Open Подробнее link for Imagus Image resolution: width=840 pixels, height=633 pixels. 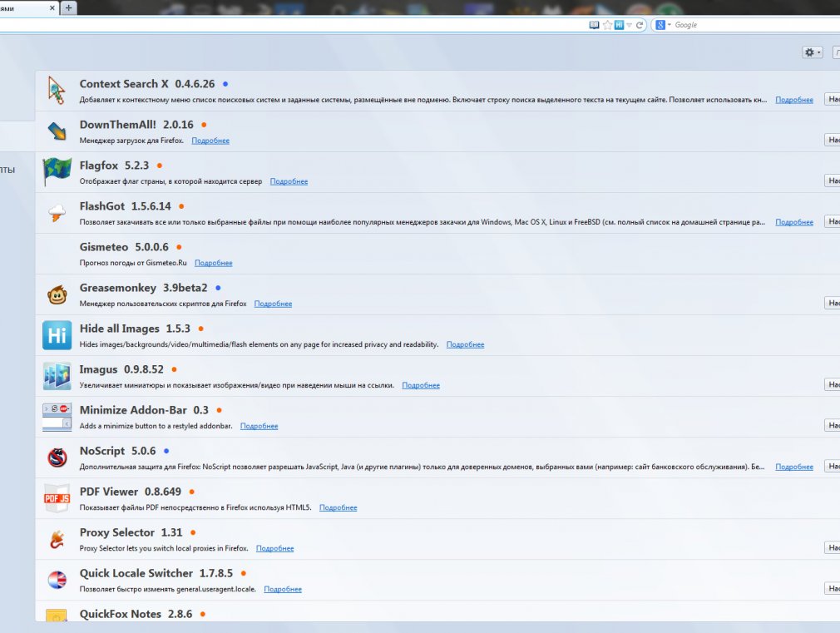tap(421, 385)
